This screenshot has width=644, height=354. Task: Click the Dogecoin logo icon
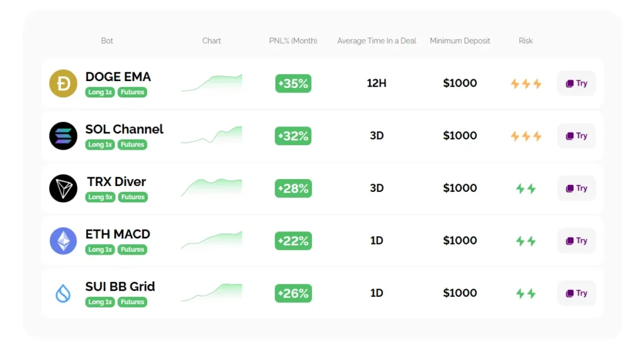63,84
